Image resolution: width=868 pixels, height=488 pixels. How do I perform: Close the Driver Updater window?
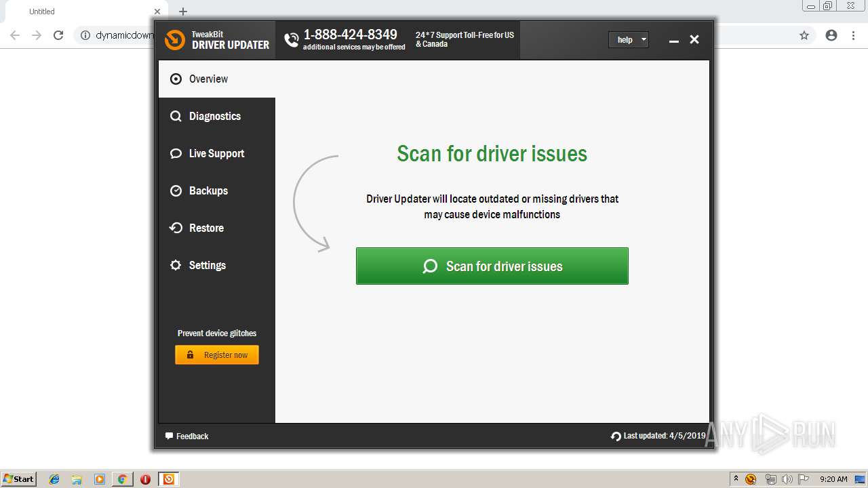694,39
